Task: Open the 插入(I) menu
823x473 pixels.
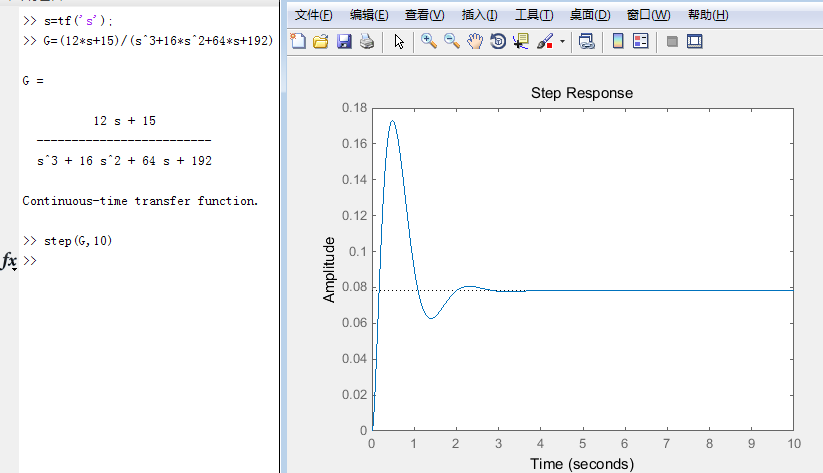Action: click(479, 15)
